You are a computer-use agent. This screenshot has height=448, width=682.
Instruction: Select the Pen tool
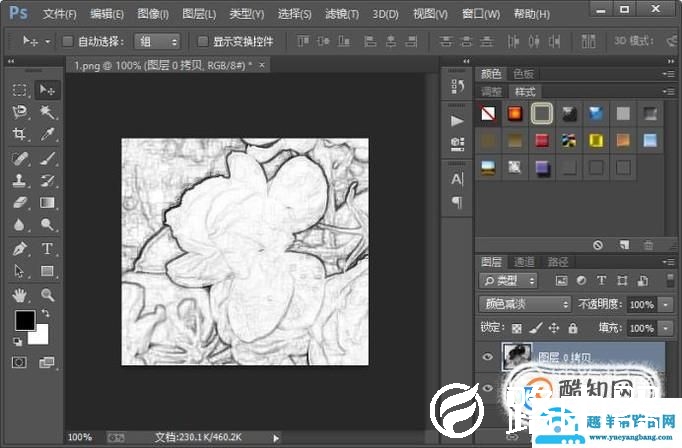point(20,249)
